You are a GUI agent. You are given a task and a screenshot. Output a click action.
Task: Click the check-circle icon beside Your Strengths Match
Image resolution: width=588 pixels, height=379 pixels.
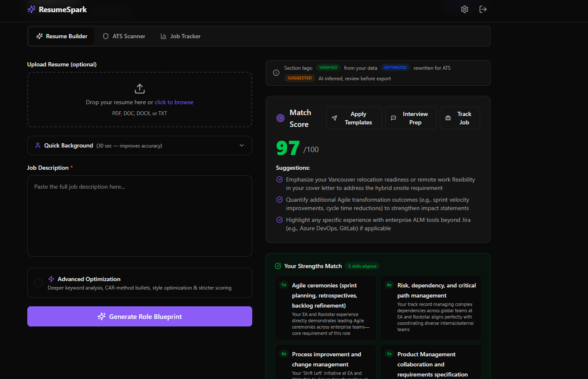pos(278,266)
